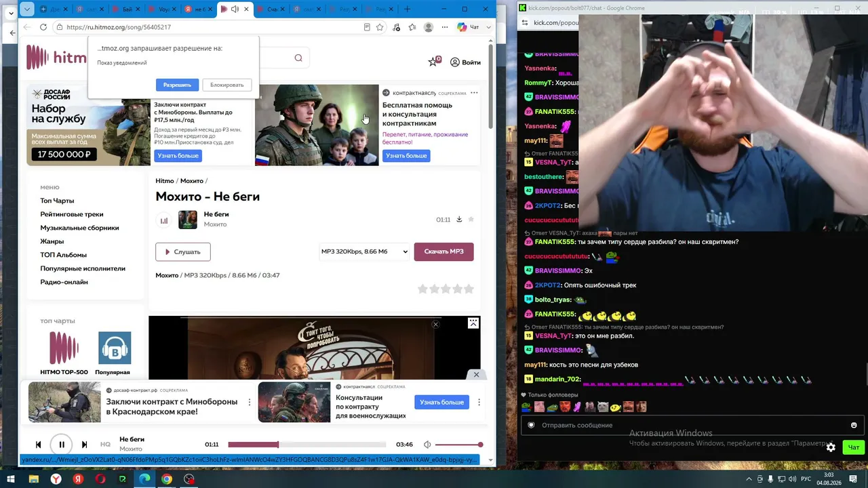Click Узнать больше under Заключи контракт ad
Image resolution: width=868 pixels, height=488 pixels.
(x=178, y=156)
